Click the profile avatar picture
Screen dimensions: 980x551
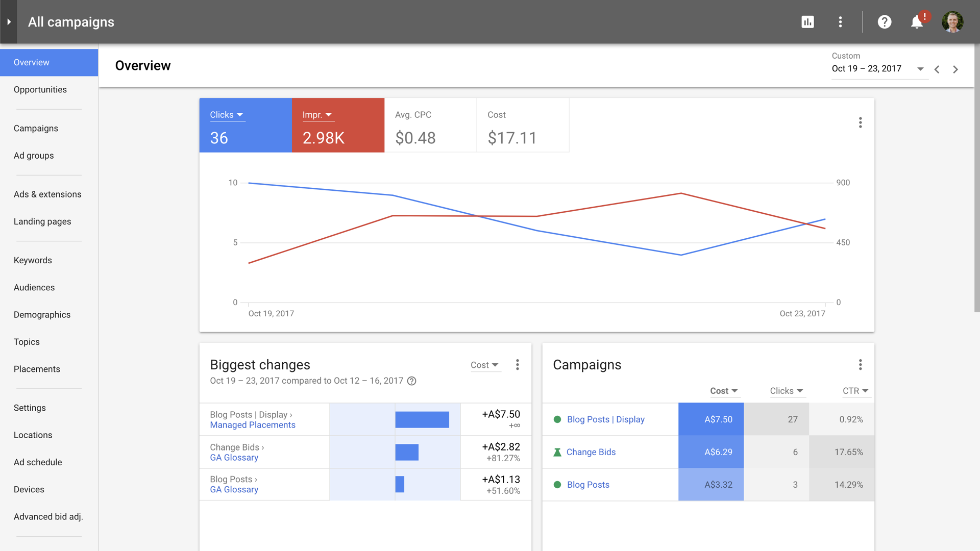952,21
